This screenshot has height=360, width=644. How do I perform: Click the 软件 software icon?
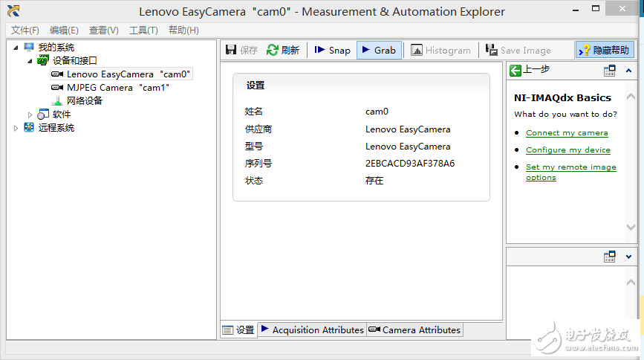[x=43, y=114]
